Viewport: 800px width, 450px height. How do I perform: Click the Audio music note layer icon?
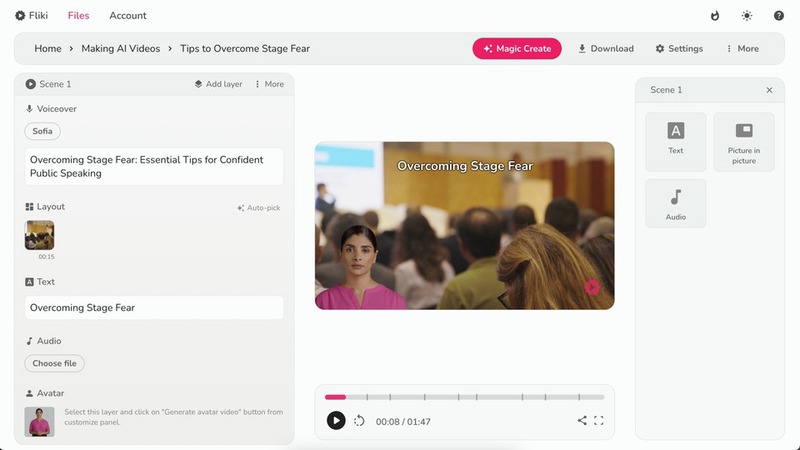click(29, 341)
